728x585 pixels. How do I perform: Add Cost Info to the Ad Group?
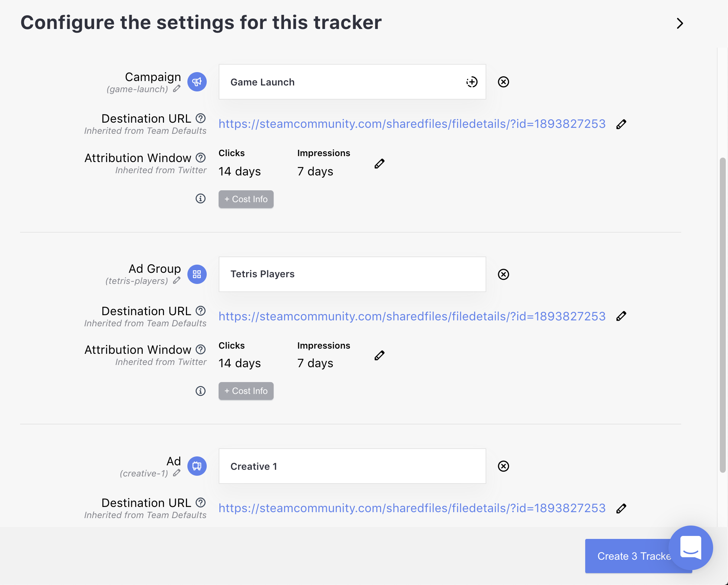pos(246,391)
